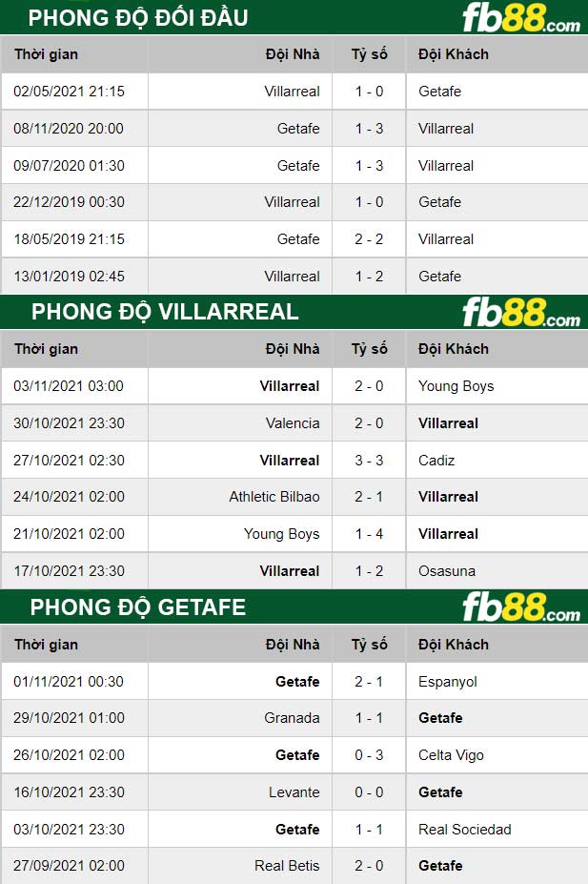
Task: Open the Valencia team link
Action: pos(293,423)
